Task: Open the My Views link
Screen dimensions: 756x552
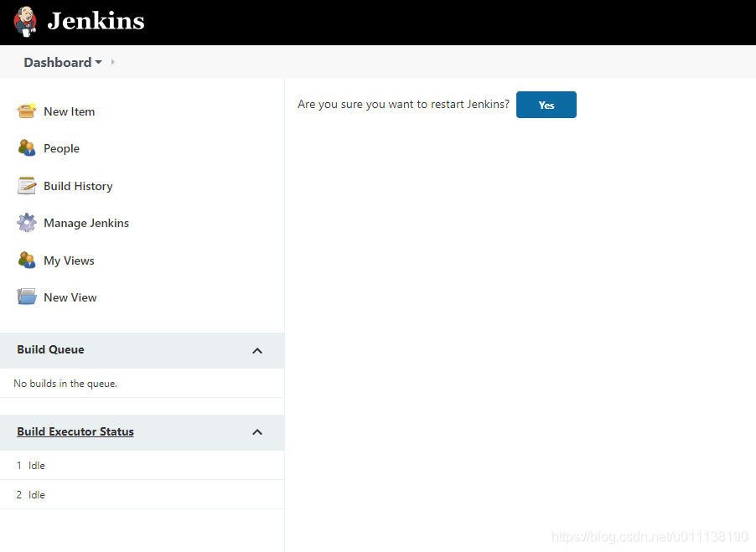Action: (x=69, y=261)
